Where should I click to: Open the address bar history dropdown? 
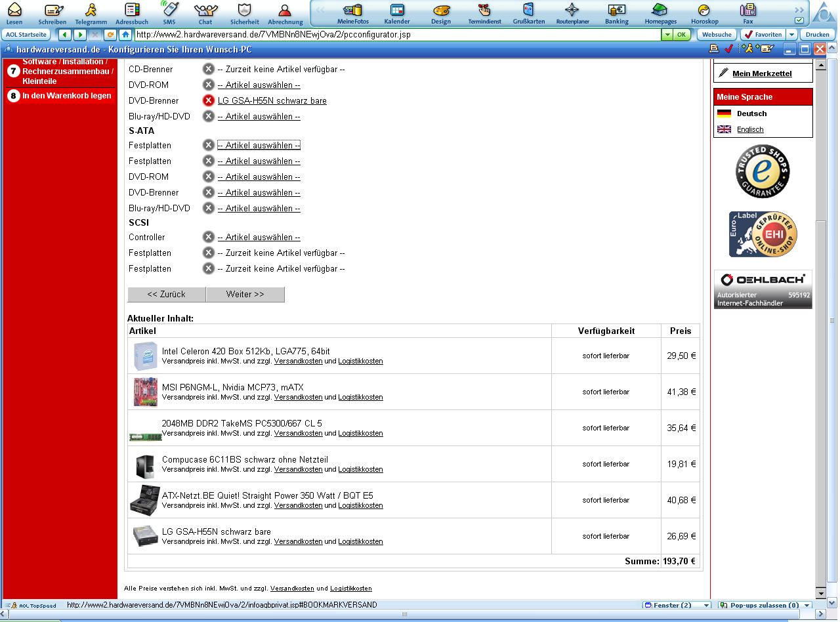pos(667,35)
